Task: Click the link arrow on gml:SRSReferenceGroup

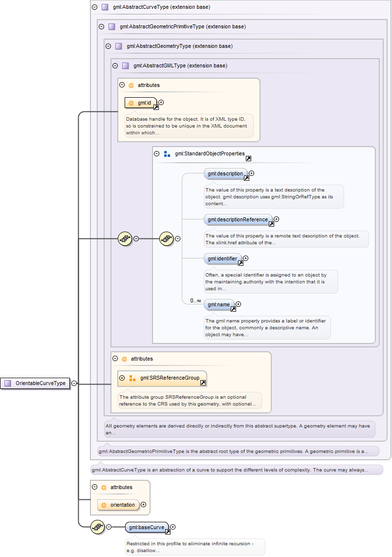Action: click(x=203, y=384)
